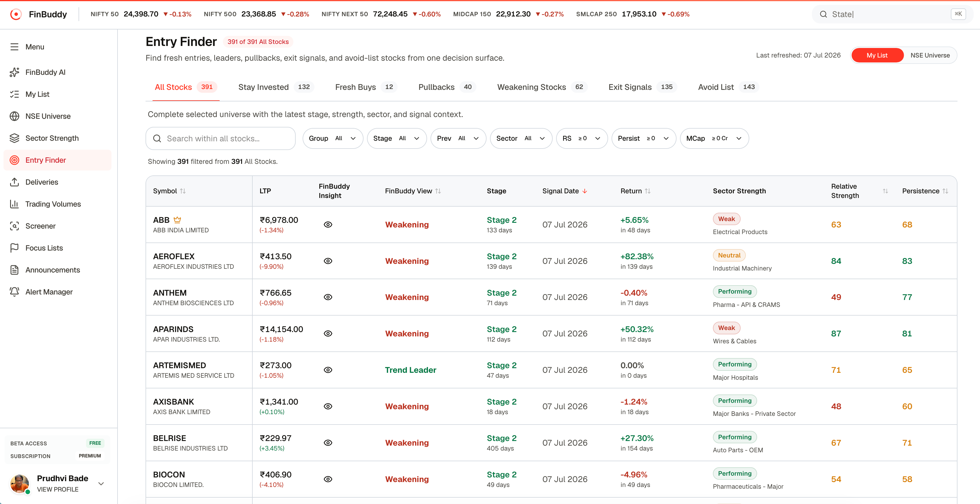Click the Sector Strength layers icon
The image size is (980, 504).
click(14, 138)
